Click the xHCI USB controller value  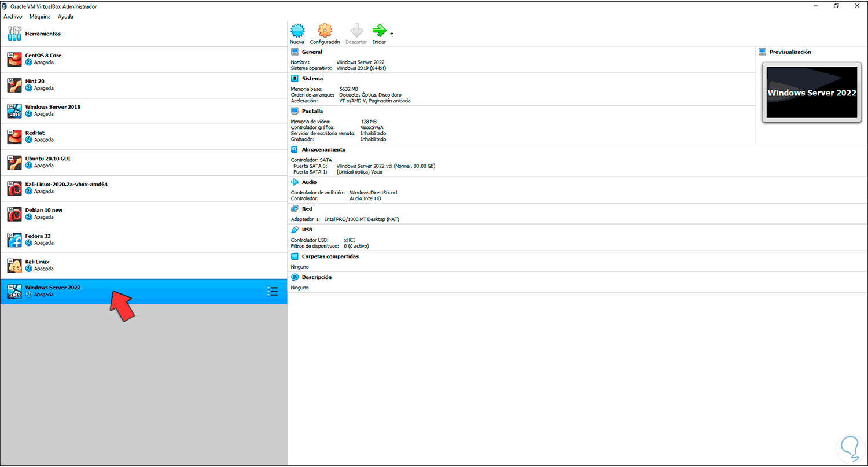[x=350, y=240]
